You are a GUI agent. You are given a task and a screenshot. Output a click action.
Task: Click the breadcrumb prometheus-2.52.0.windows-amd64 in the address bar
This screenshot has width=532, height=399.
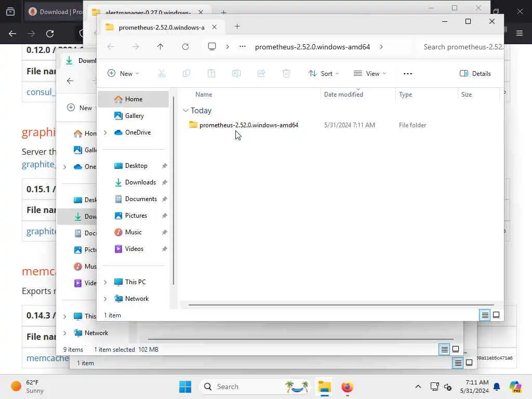pos(312,47)
